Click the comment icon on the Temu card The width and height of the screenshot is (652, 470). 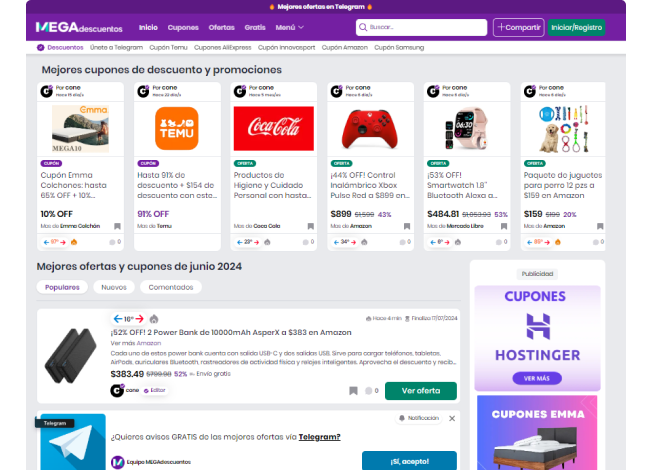(x=208, y=242)
